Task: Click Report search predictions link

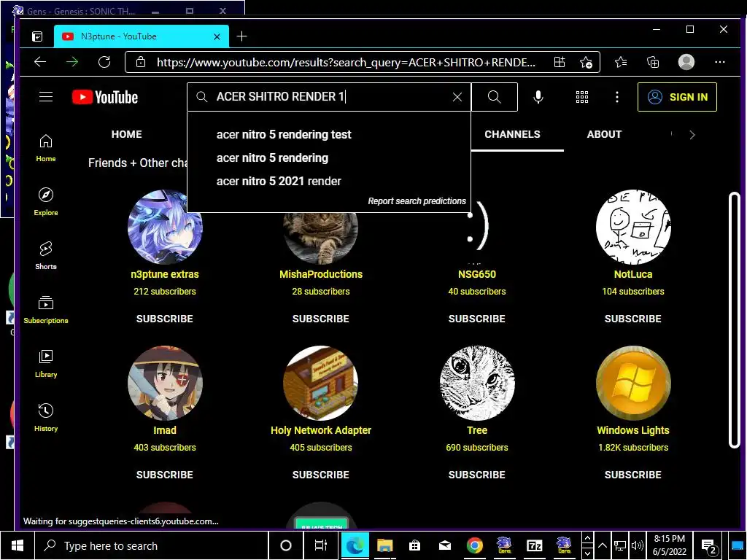Action: point(417,201)
